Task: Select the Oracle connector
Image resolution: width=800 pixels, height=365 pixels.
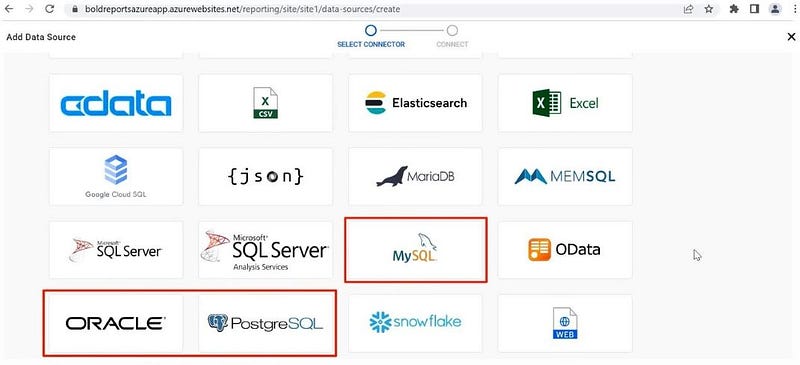Action: [116, 323]
